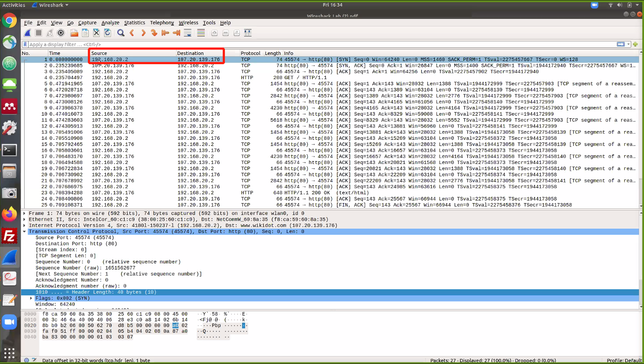Expand the Ethernet II details row
The height and width of the screenshot is (364, 644).
point(25,219)
